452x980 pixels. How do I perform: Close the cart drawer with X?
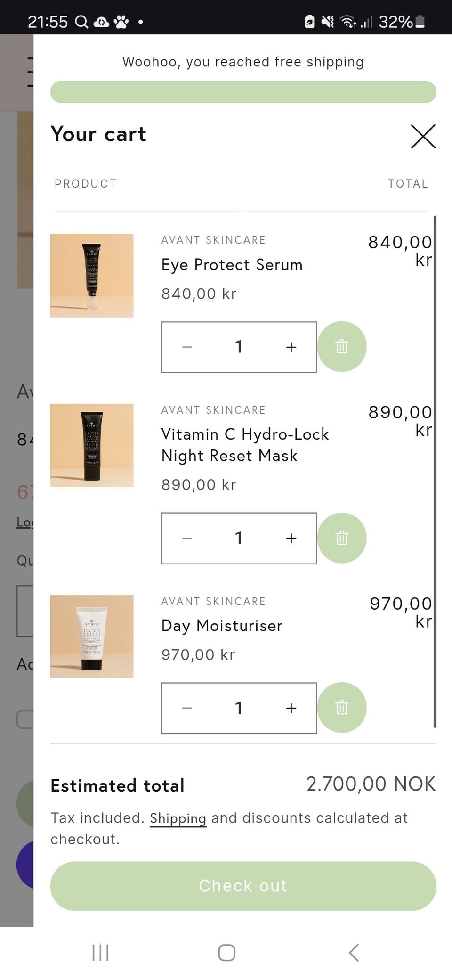tap(423, 137)
